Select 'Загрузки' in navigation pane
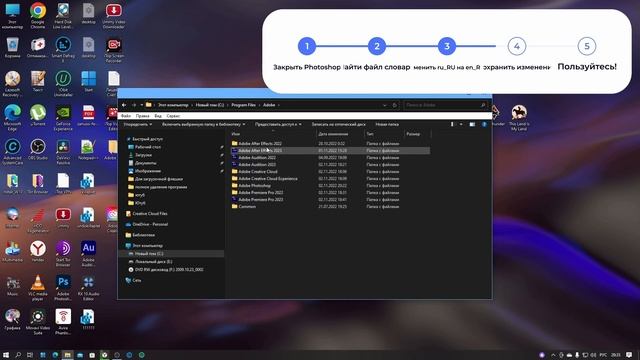 tap(143, 155)
